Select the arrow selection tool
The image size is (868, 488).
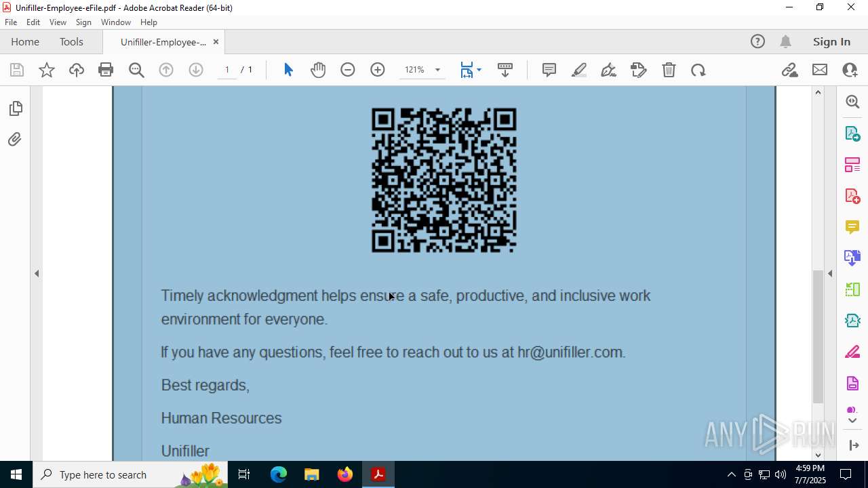coord(288,70)
